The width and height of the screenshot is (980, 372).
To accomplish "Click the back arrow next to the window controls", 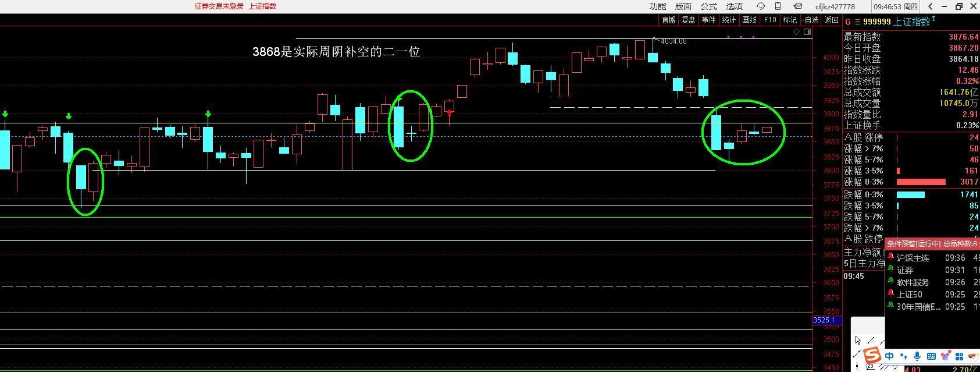I will [931, 6].
